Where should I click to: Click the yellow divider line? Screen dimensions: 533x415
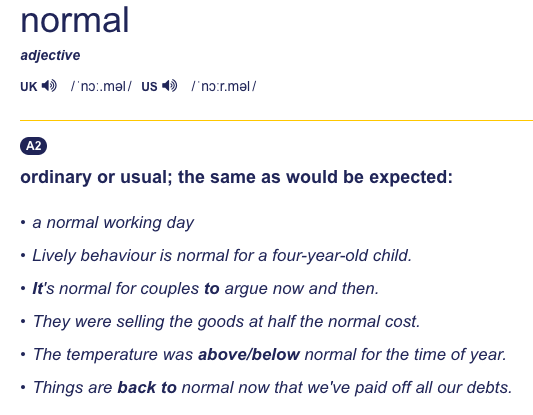276,120
